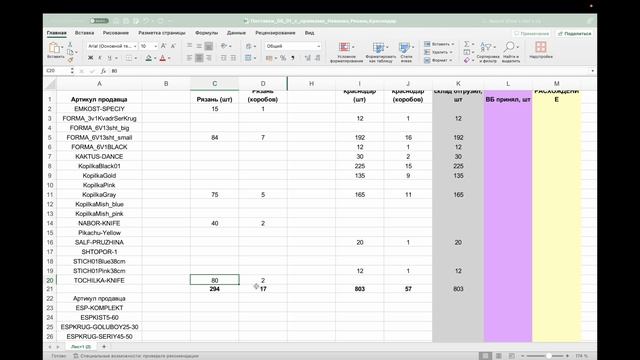Screen dimensions: 640x360
Task: Decrease font size with small A icon
Action: [173, 46]
